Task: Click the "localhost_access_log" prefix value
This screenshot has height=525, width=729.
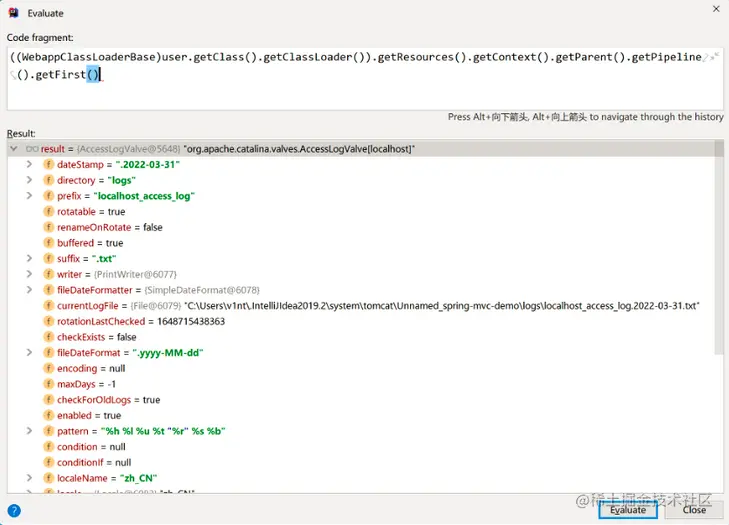Action: pos(144,196)
